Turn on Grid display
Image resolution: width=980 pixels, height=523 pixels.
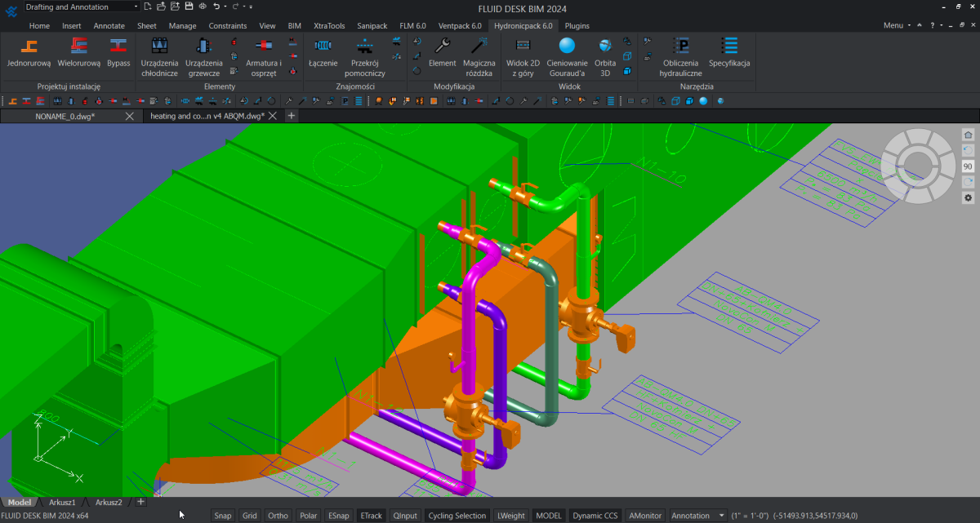pyautogui.click(x=250, y=516)
